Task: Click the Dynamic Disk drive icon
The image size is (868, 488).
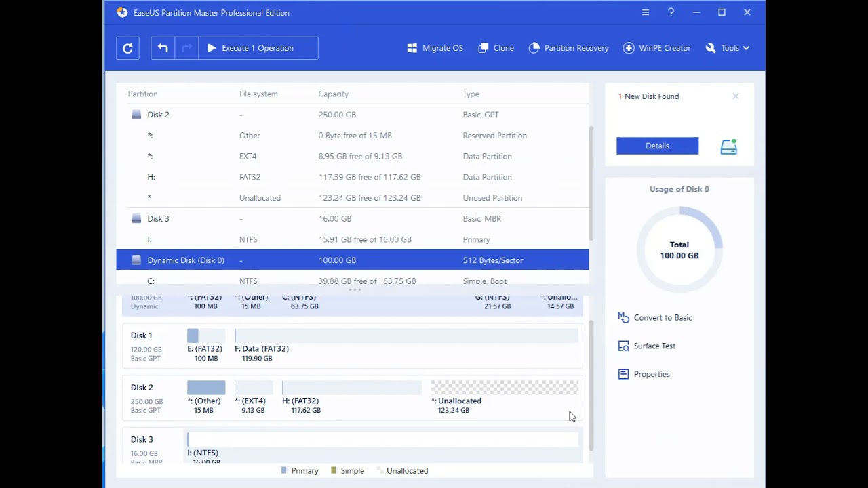Action: [x=136, y=260]
